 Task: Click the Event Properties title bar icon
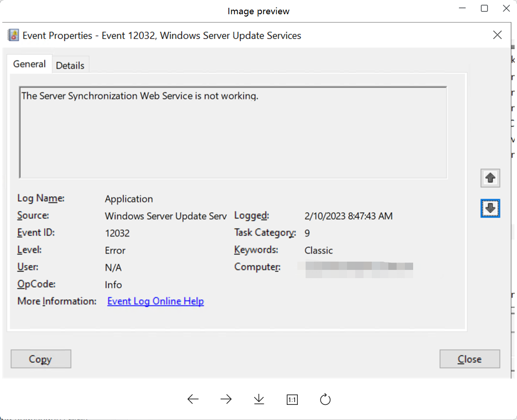(x=13, y=35)
